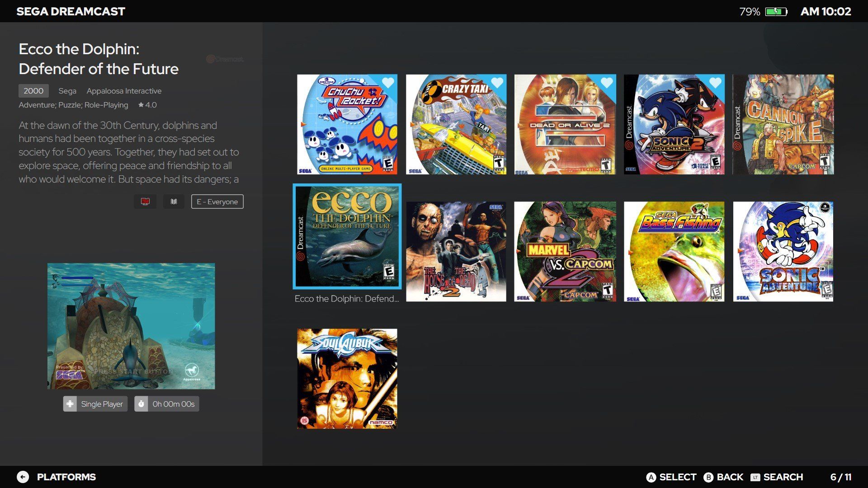The height and width of the screenshot is (488, 868).
Task: Click the LT trigger icon for Search
Action: pyautogui.click(x=755, y=478)
